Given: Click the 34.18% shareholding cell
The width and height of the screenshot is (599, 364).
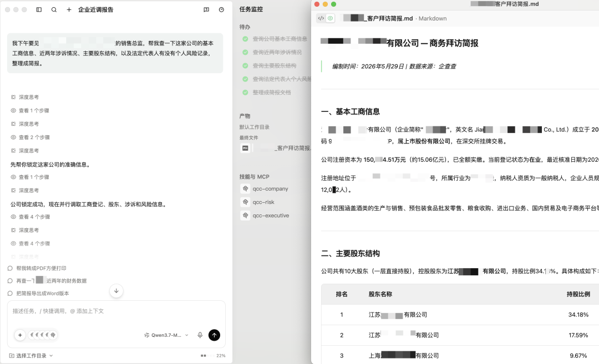Looking at the screenshot, I should [x=578, y=315].
